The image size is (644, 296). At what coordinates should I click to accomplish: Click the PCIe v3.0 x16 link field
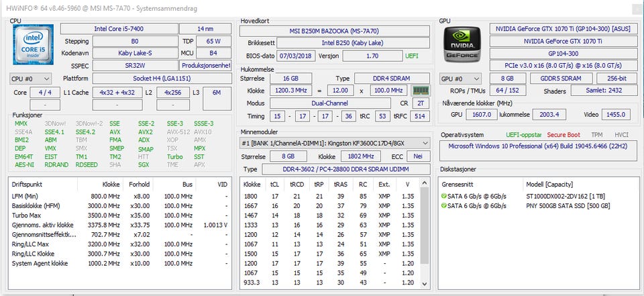point(563,66)
